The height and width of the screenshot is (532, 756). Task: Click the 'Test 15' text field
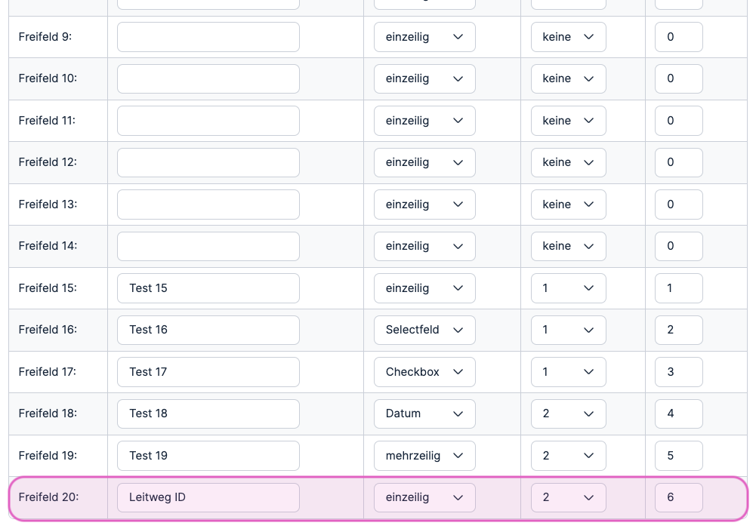(208, 288)
